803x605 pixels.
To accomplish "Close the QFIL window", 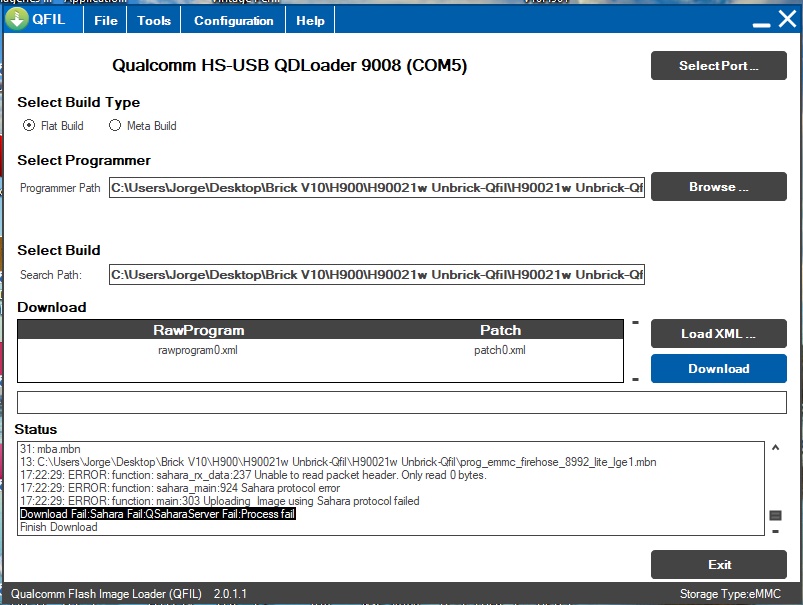I will 788,18.
